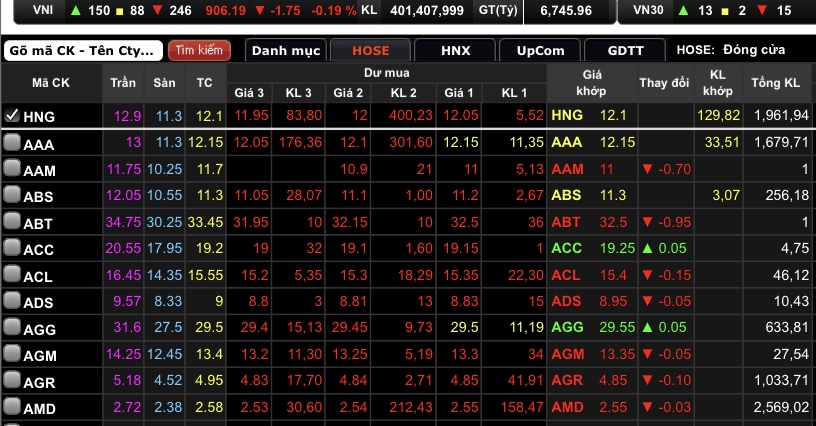This screenshot has height=426, width=816.
Task: Click the yellow unchanged square beside 88
Action: tap(120, 11)
